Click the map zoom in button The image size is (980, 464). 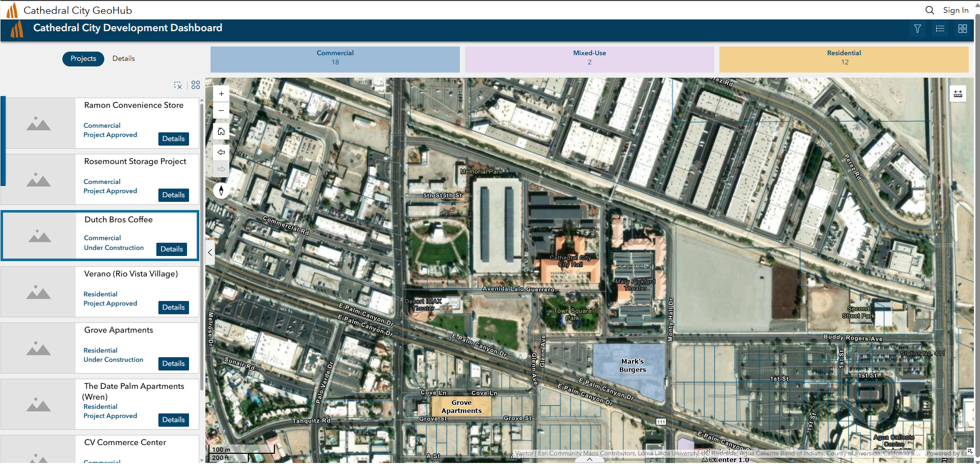coord(221,94)
